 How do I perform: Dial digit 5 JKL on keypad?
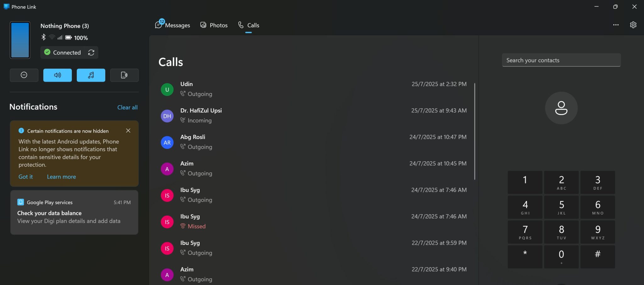coord(561,207)
